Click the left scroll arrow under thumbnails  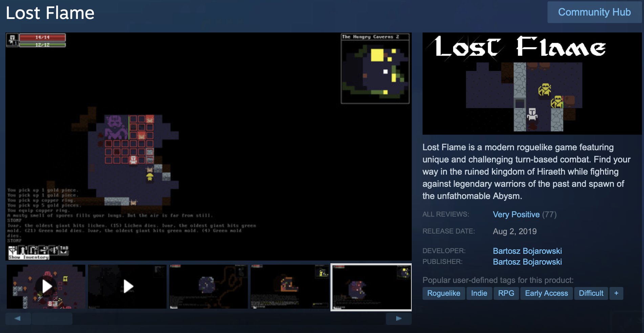[18, 318]
